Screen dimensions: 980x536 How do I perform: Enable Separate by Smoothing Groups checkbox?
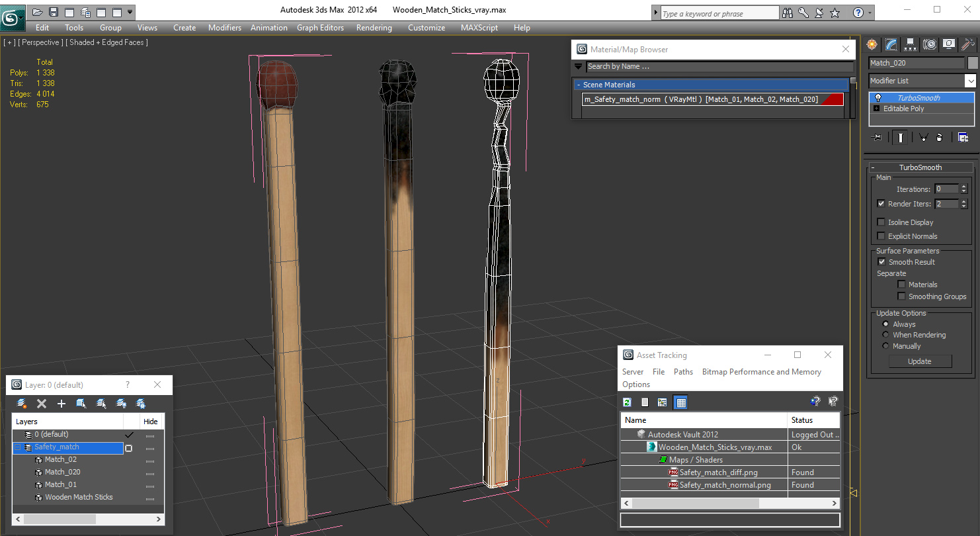pos(901,296)
